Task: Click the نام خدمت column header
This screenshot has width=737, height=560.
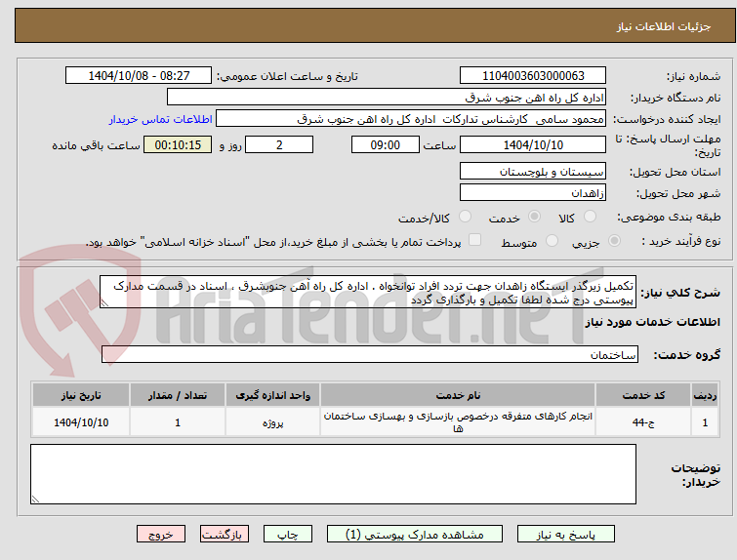Action: (458, 395)
